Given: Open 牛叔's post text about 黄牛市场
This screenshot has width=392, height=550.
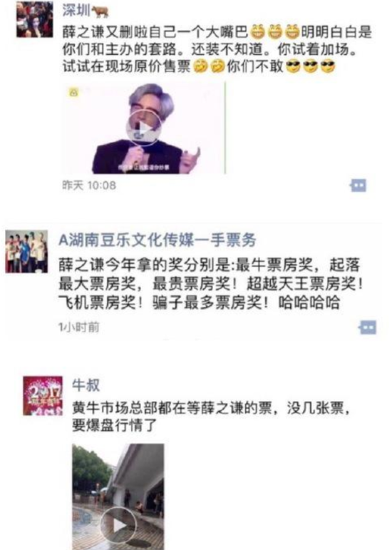Looking at the screenshot, I should point(211,417).
